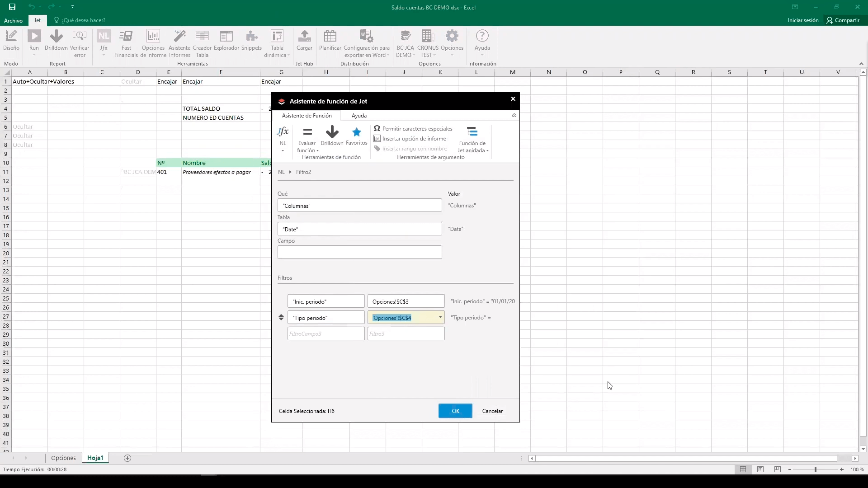Click Cancelar in the wizard dialog
This screenshot has height=488, width=868.
pyautogui.click(x=492, y=411)
